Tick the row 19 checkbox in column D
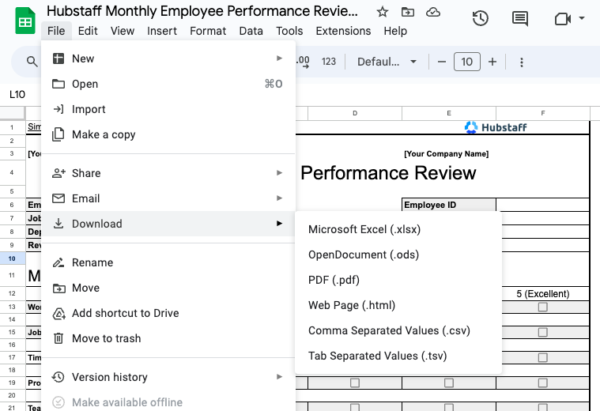The width and height of the screenshot is (600, 411). [355, 383]
